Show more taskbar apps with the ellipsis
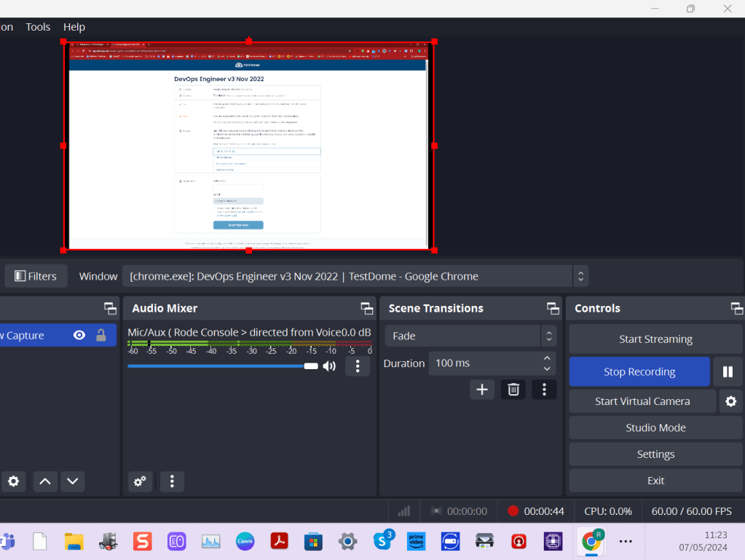Screen dimensions: 745x560 pos(626,542)
